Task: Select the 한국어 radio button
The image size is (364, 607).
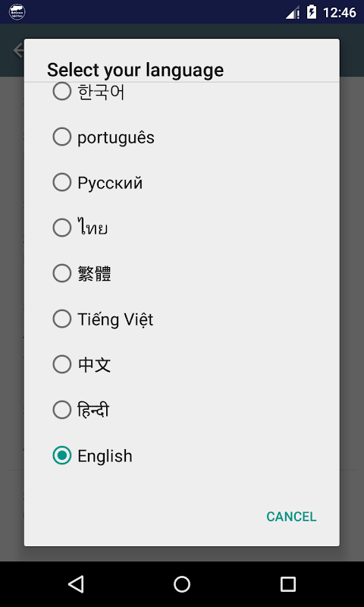Action: tap(62, 91)
